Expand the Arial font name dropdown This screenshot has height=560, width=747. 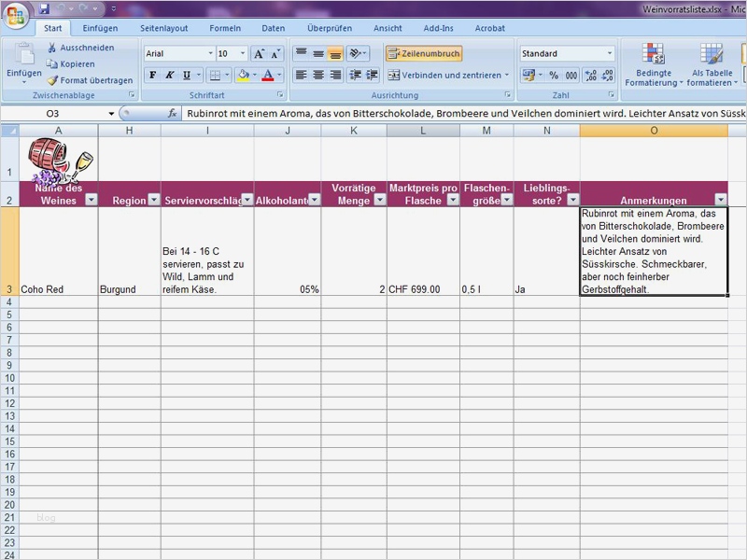(209, 54)
